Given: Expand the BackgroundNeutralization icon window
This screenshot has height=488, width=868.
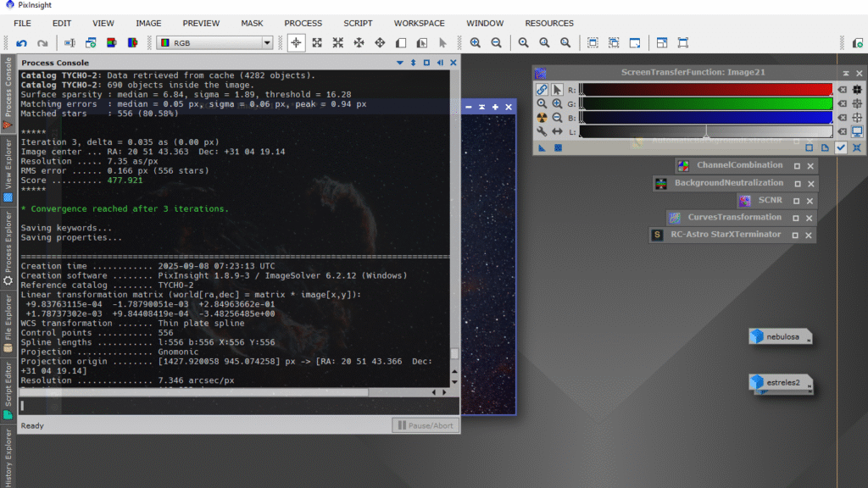Looking at the screenshot, I should coord(798,184).
